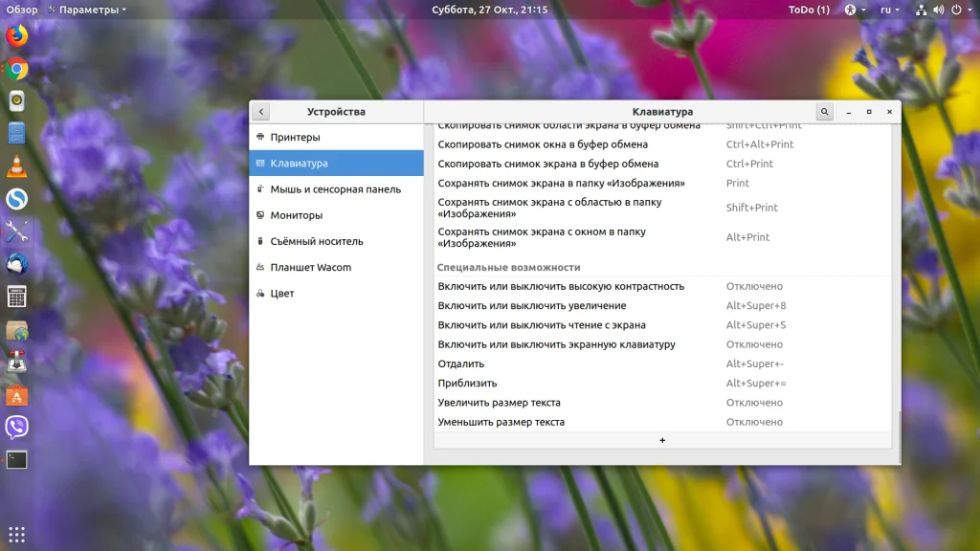Select Мышь и сенсорная панель section

pyautogui.click(x=335, y=189)
